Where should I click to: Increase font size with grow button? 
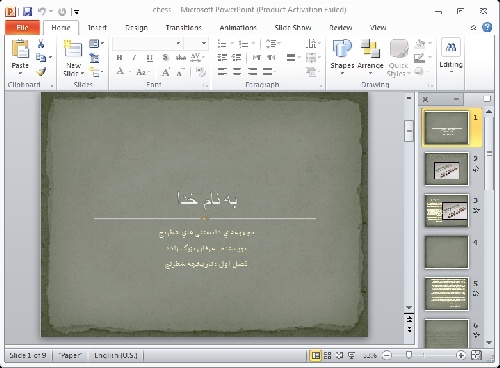[166, 72]
